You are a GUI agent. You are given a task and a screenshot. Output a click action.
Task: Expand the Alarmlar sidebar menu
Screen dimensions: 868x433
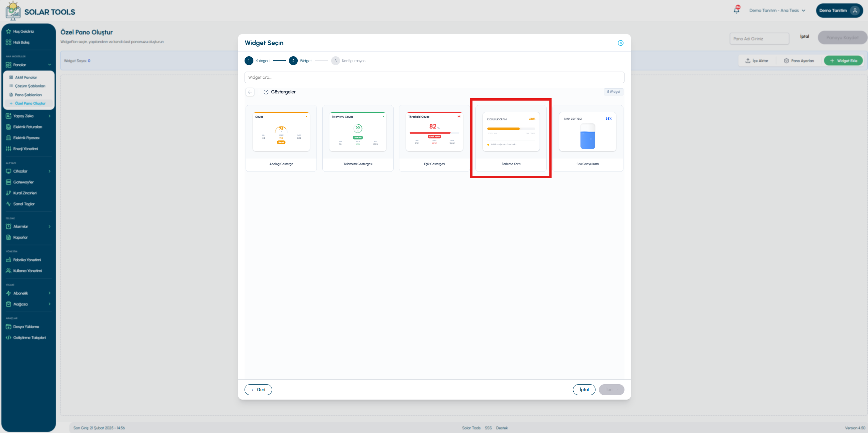pos(29,226)
